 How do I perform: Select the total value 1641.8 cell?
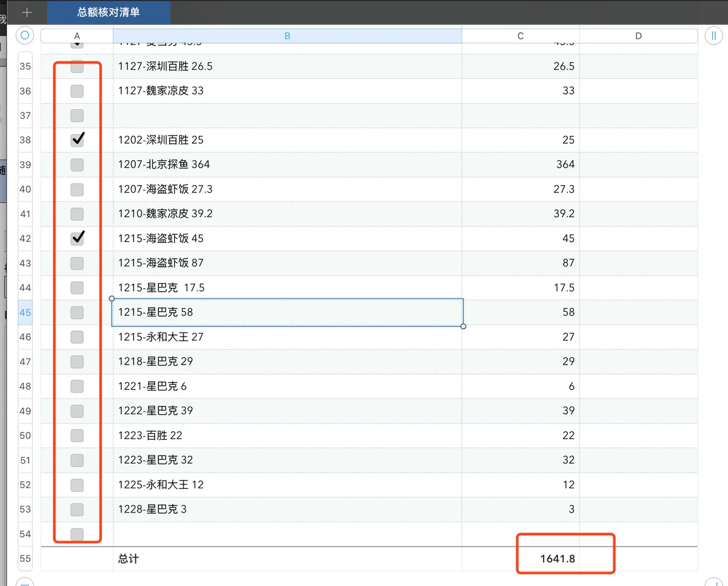(521, 559)
